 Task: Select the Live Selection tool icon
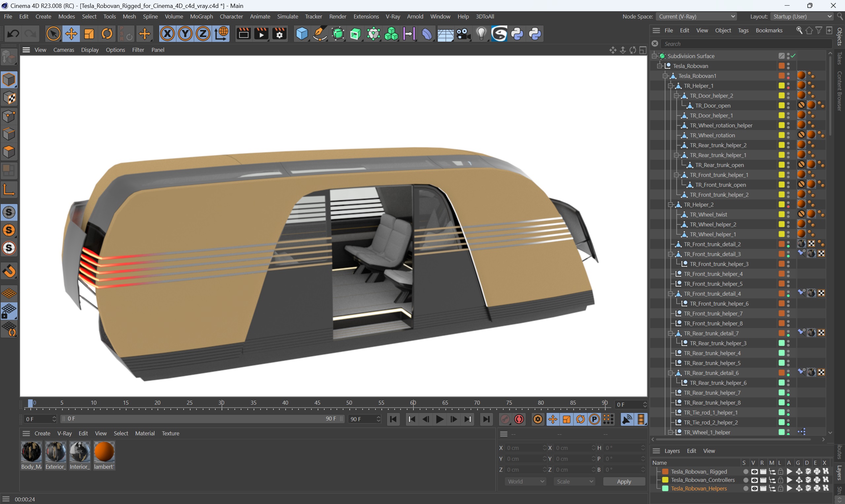click(52, 34)
